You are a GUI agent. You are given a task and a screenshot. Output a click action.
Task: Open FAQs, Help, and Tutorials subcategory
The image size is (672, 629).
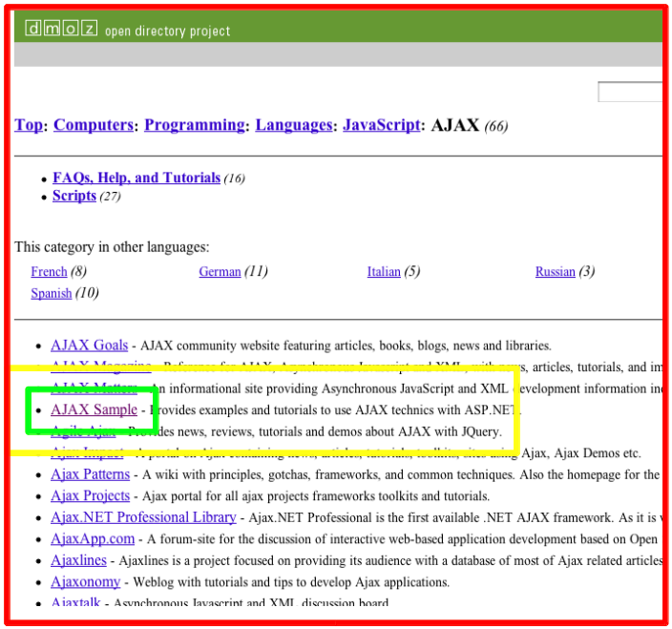136,178
